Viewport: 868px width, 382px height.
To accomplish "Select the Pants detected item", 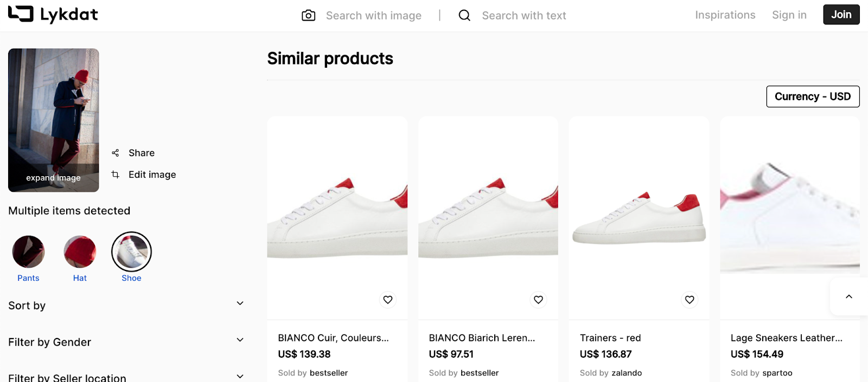I will pos(28,252).
